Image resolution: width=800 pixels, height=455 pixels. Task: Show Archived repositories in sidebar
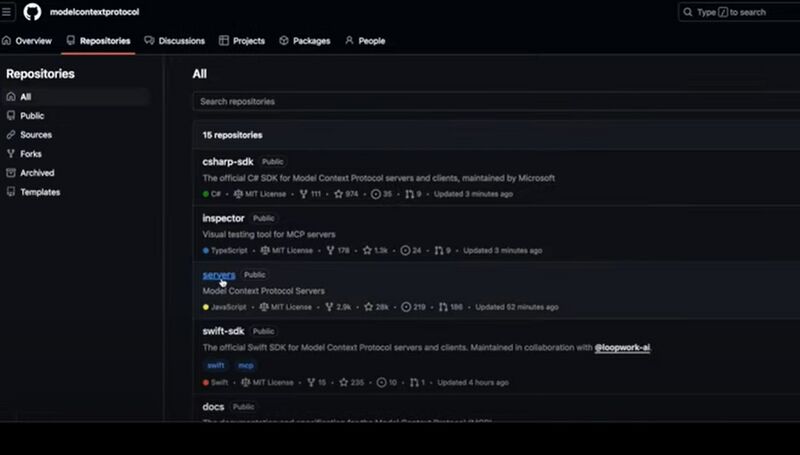tap(37, 173)
